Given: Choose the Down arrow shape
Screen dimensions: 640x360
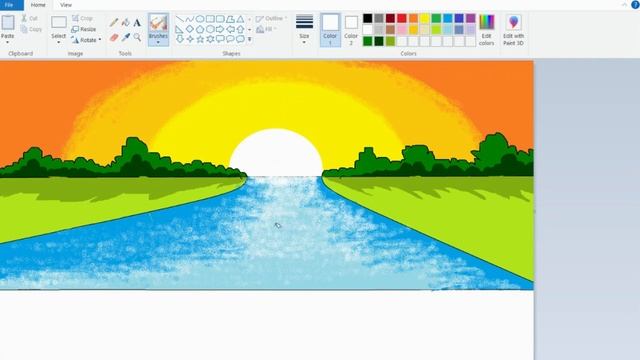Looking at the screenshot, I should (180, 39).
